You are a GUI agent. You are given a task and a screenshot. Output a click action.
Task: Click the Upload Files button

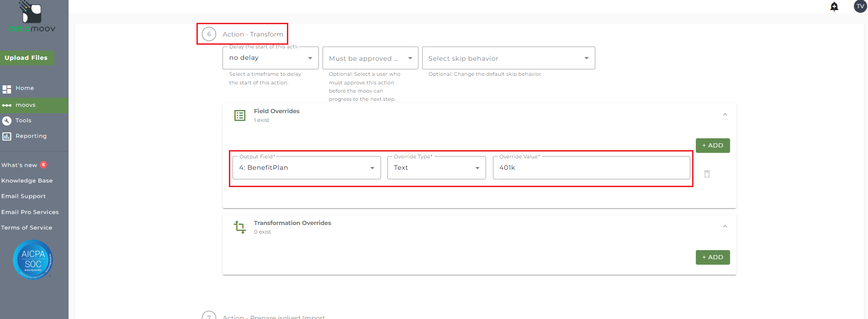pos(26,58)
